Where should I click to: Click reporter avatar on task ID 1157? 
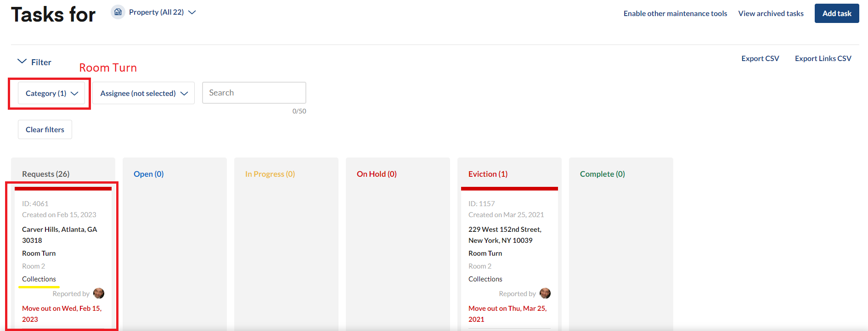click(x=545, y=293)
